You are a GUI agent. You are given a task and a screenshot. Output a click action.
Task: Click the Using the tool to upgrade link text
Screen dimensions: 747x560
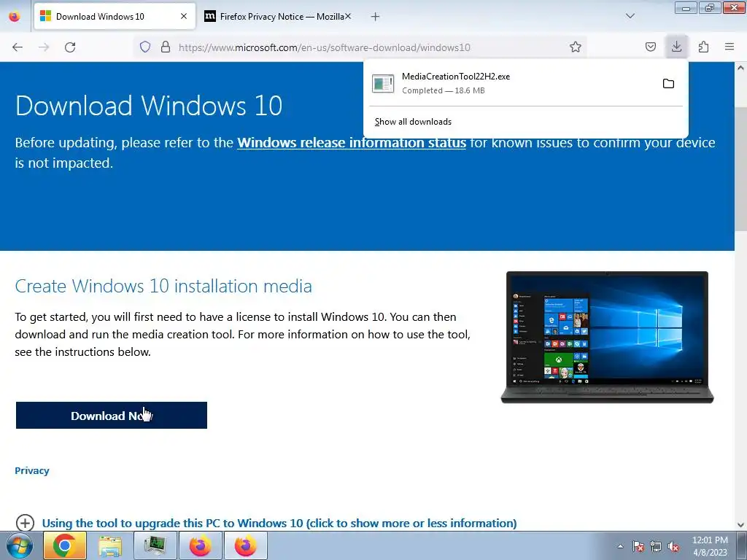(x=279, y=523)
